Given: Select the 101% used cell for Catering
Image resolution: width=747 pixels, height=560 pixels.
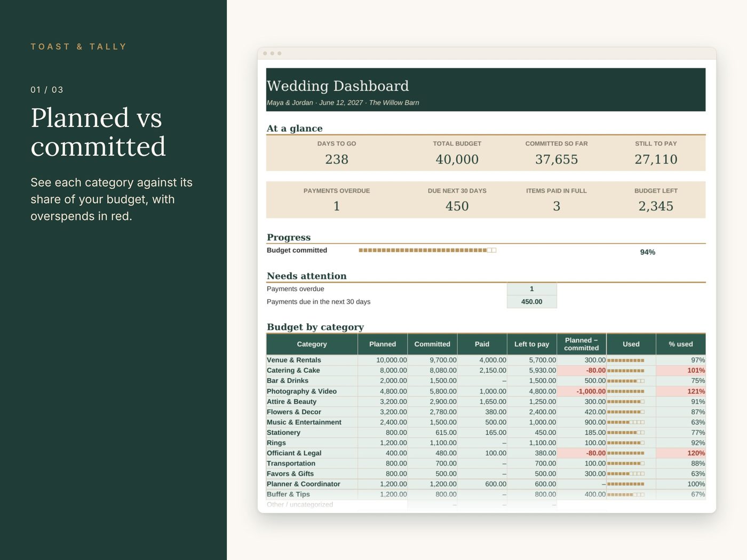Looking at the screenshot, I should click(x=681, y=371).
